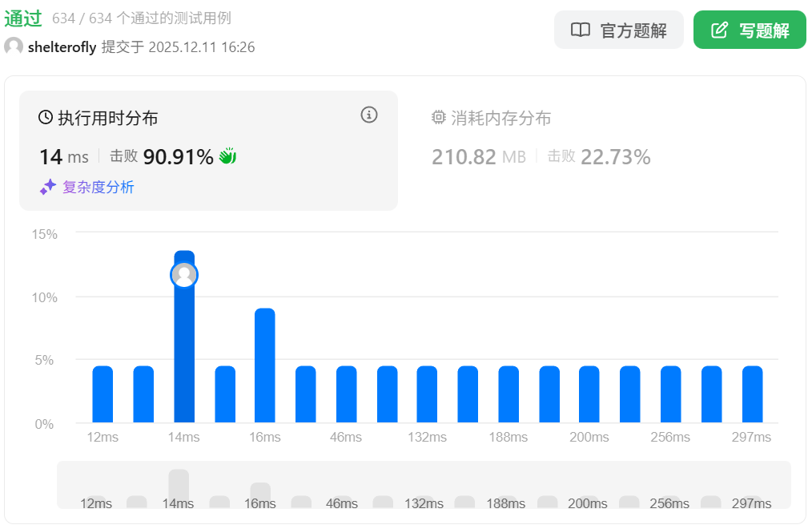Click the clapping hands icon after 90.91%
This screenshot has width=812, height=529.
tap(228, 156)
